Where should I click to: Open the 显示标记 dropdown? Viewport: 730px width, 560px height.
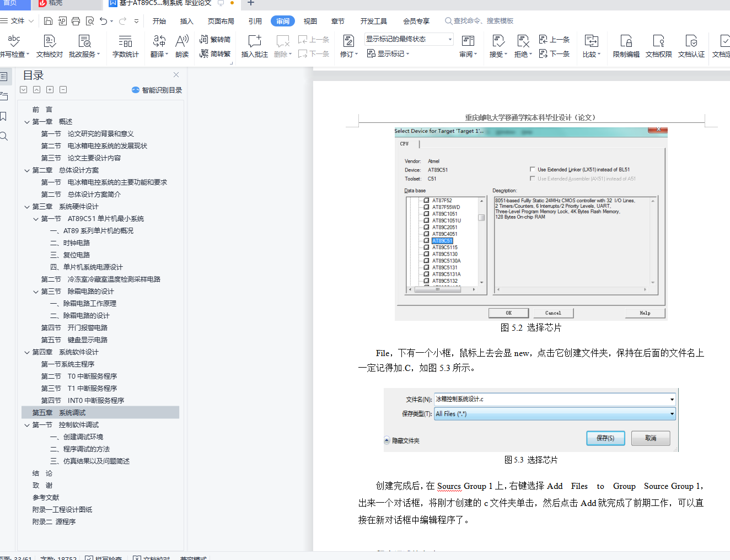(388, 53)
